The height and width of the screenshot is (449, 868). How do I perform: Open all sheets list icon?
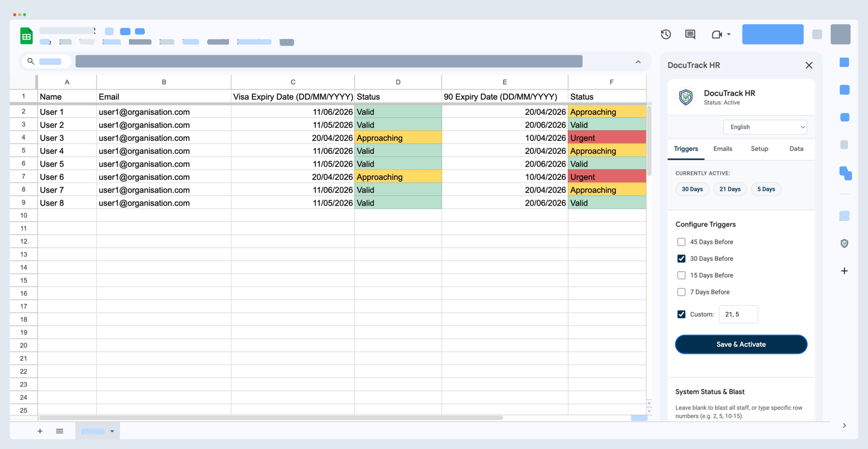[x=60, y=431]
